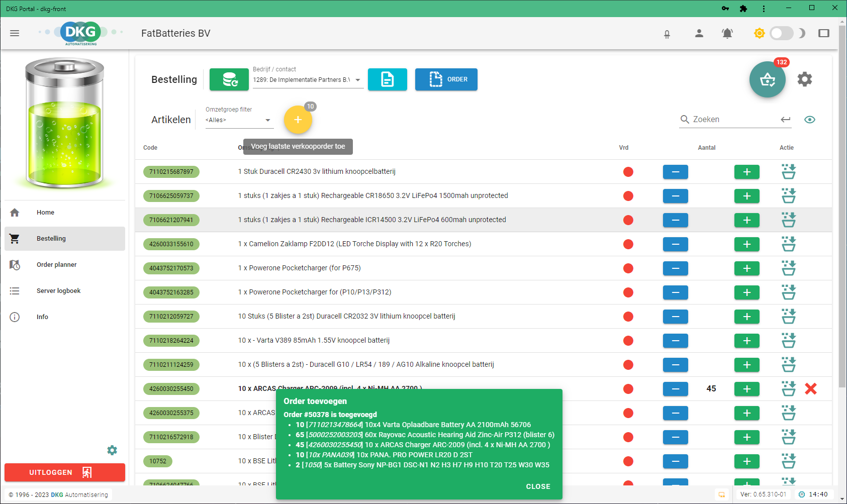
Task: Add Duracell CR2430 to basket
Action: point(789,172)
